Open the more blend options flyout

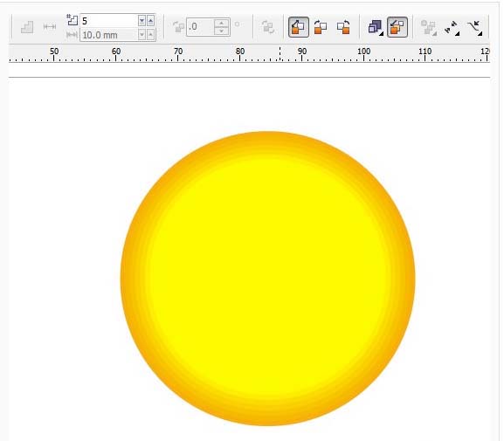[429, 28]
